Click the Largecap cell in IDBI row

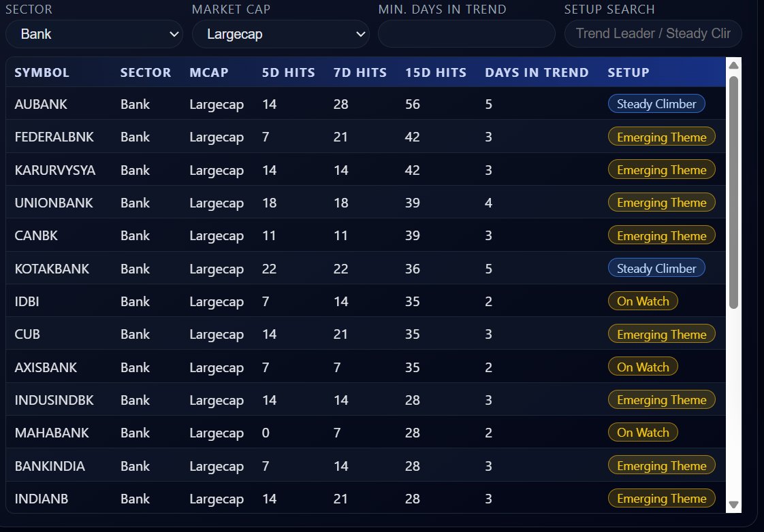point(217,302)
